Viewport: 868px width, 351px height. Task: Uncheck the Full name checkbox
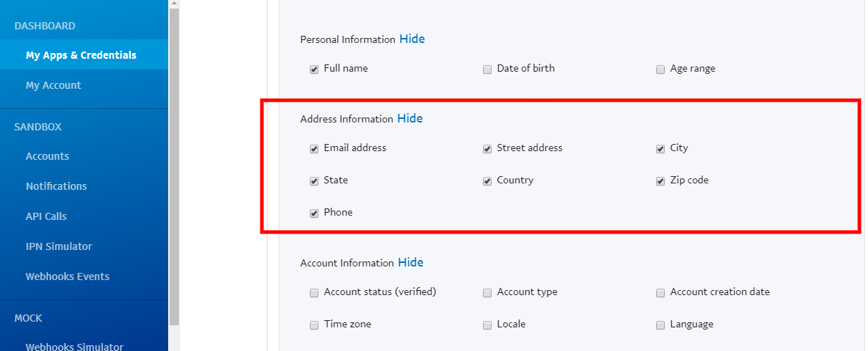pos(314,69)
